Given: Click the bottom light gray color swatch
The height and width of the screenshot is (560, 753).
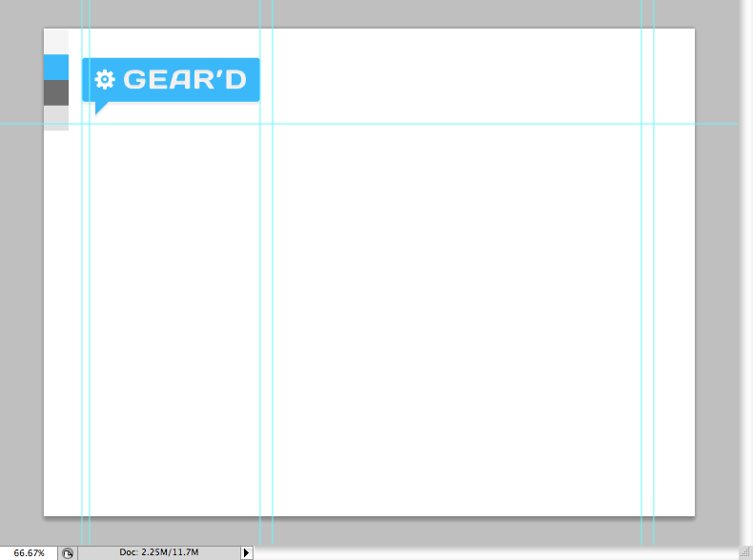Looking at the screenshot, I should coord(56,118).
